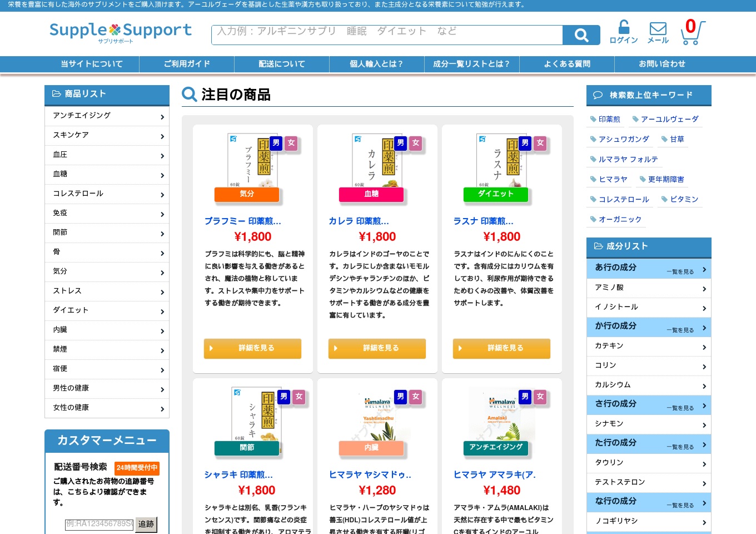Screen dimensions: 756x534
Task: Open アミノ酸 ingredient row
Action: click(x=649, y=288)
